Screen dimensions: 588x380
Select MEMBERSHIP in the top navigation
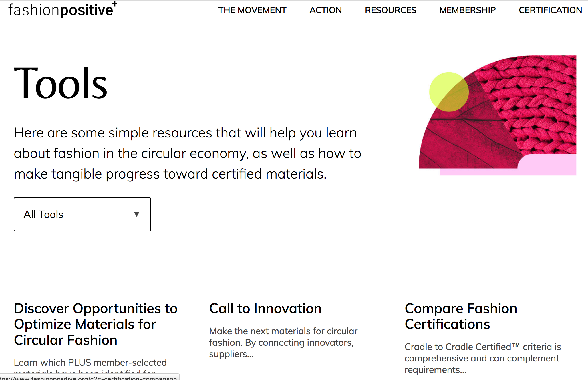coord(467,10)
